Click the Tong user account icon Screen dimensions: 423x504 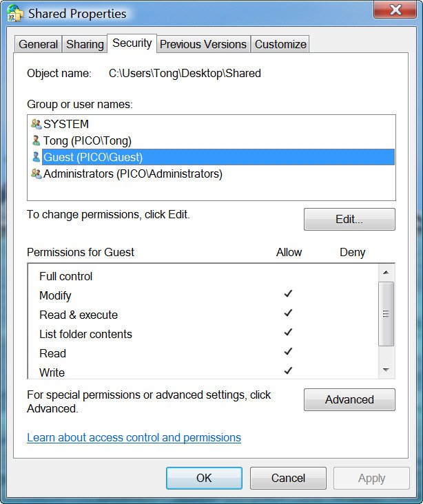point(36,141)
